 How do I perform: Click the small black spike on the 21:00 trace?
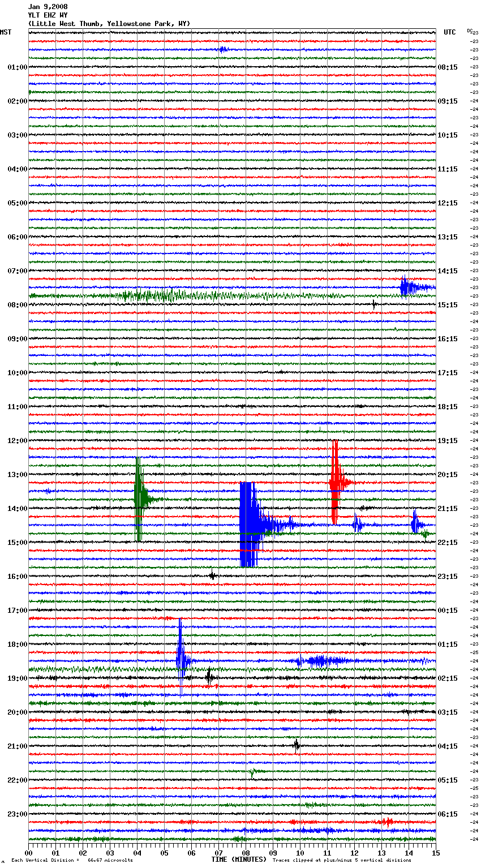click(296, 745)
